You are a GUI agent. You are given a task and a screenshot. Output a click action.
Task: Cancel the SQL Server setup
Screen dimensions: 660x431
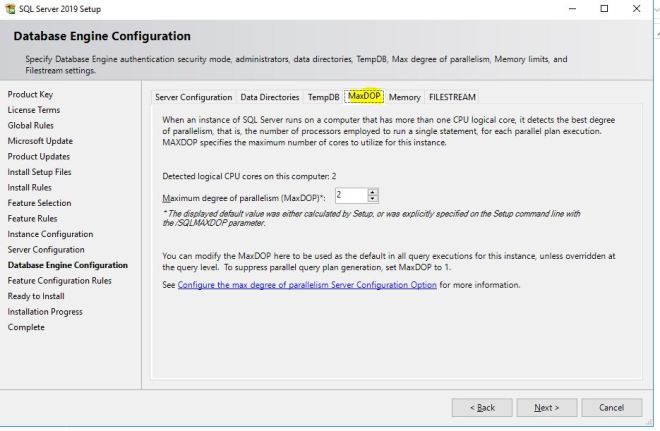tap(611, 407)
